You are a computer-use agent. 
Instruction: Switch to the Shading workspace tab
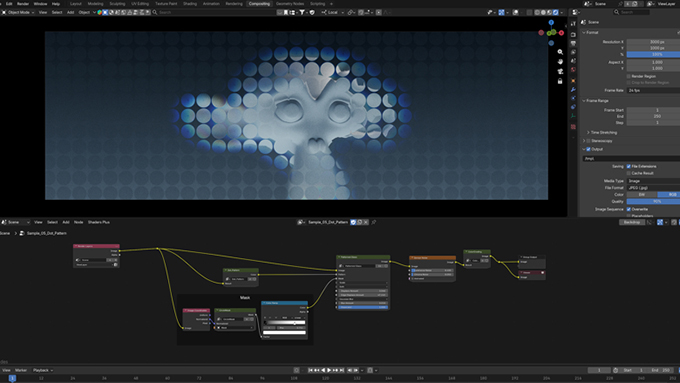[x=190, y=4]
